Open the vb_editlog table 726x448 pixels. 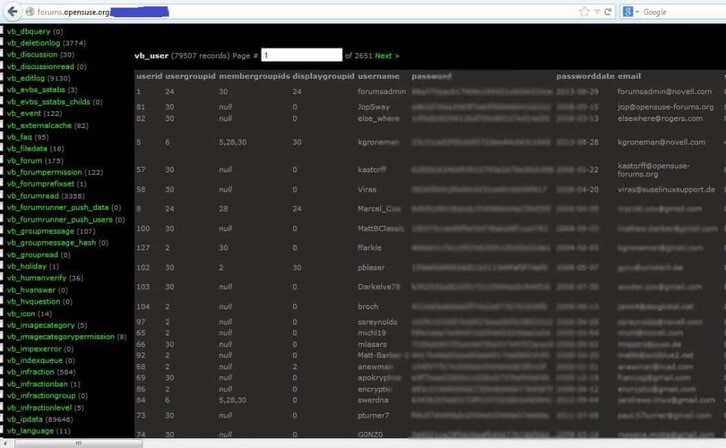26,78
